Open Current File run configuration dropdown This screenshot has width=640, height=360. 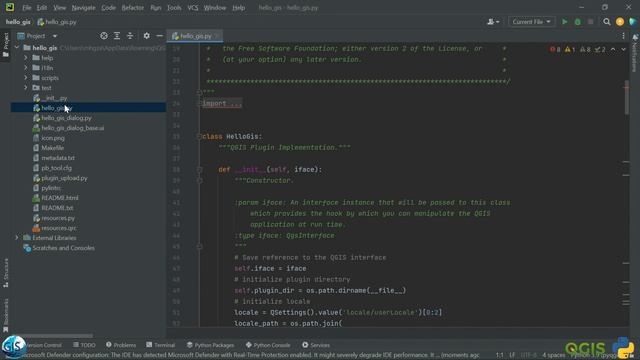click(531, 22)
